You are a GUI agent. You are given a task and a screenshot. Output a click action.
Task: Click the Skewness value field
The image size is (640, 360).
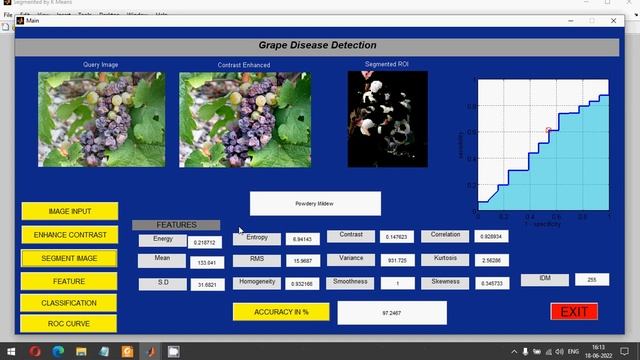click(492, 283)
